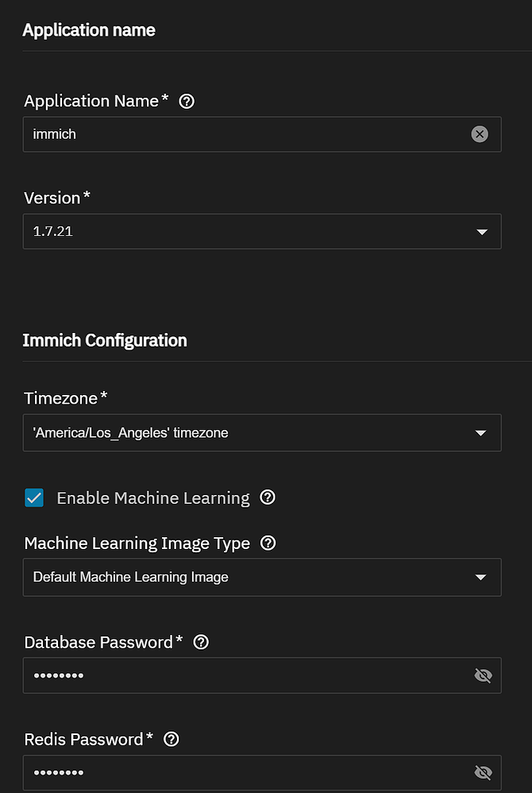Click the Immich Configuration section heading
The height and width of the screenshot is (793, 532).
[x=105, y=340]
